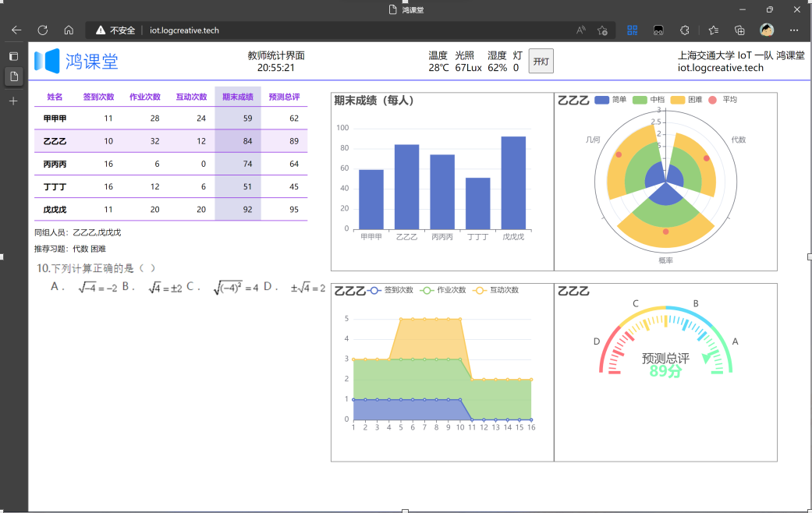The width and height of the screenshot is (812, 513).
Task: Open the favorites list icon
Action: [714, 30]
